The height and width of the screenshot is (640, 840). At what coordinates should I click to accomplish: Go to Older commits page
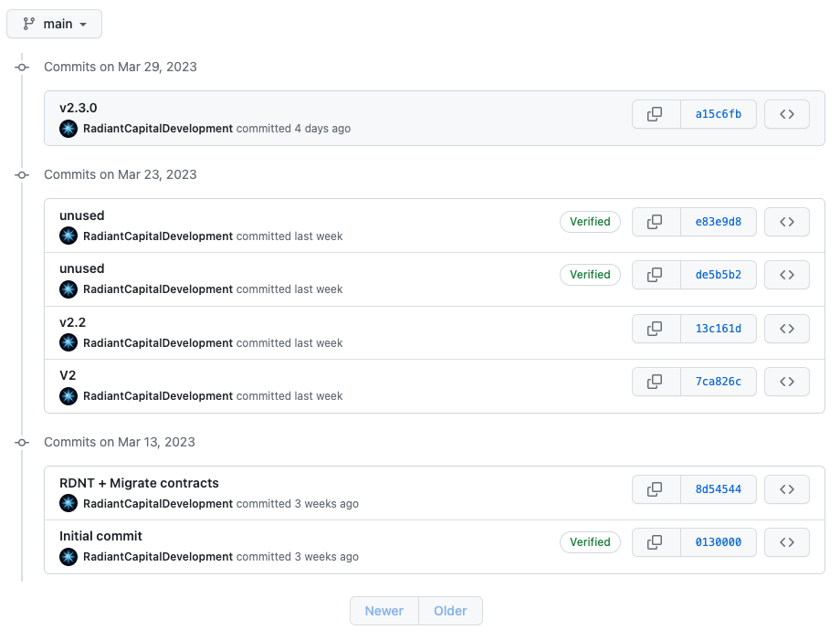coord(450,611)
